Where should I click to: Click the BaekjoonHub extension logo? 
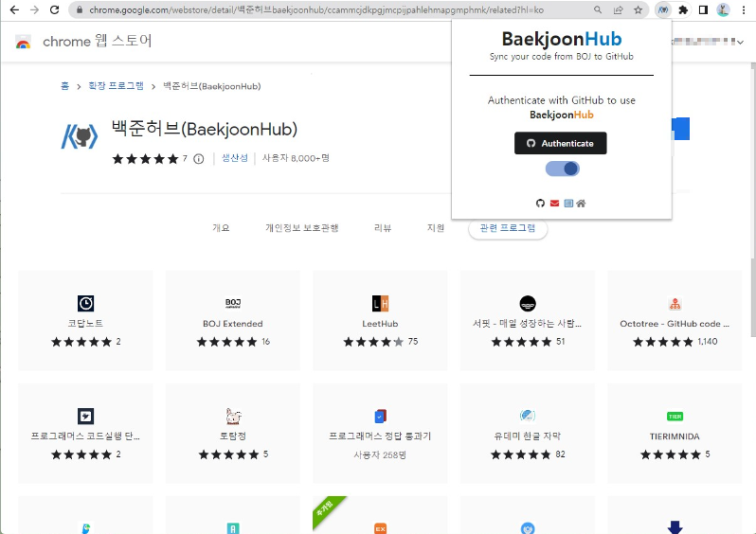coord(80,136)
